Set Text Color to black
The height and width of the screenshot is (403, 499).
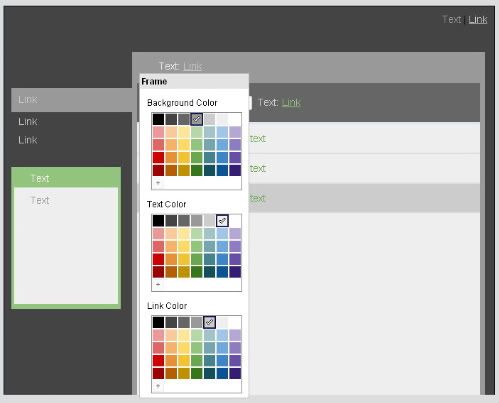pos(158,221)
